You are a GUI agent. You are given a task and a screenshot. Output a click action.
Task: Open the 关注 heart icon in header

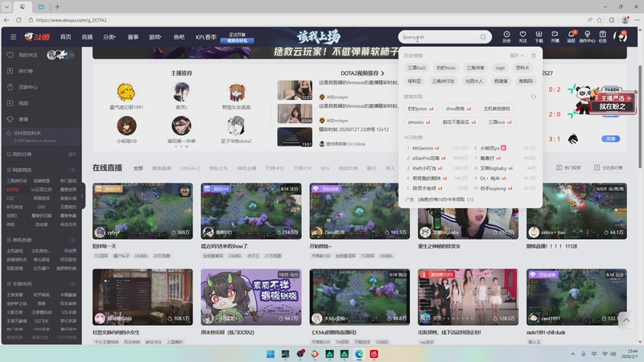tap(522, 36)
